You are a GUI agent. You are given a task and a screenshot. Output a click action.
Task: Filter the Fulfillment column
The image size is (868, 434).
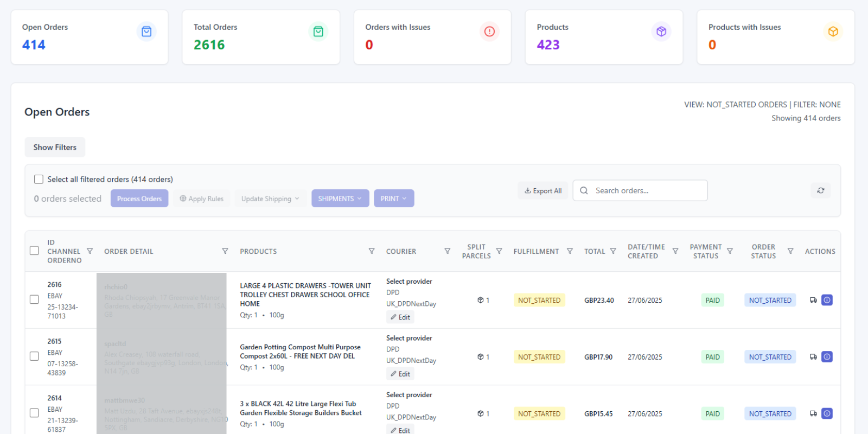coord(570,251)
